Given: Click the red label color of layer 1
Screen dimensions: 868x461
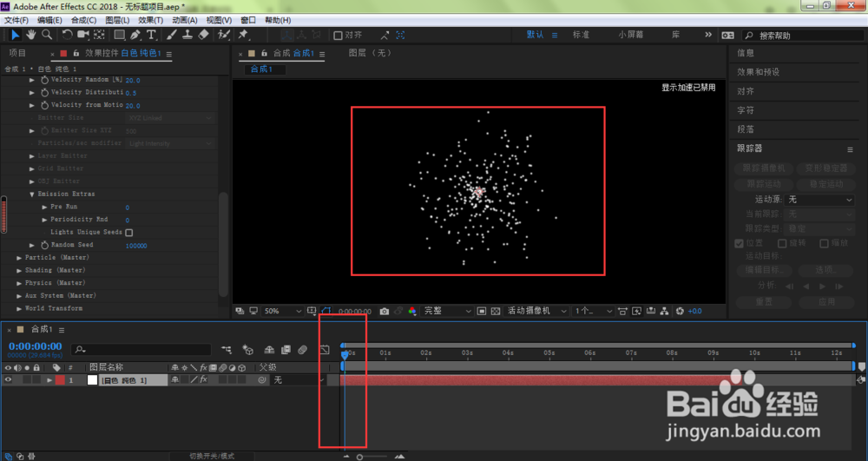Looking at the screenshot, I should tap(60, 379).
